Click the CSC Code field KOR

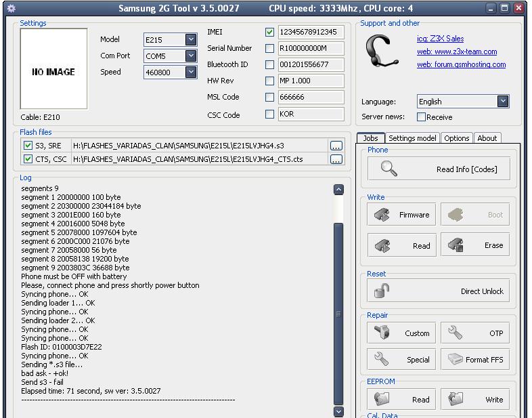tap(311, 114)
